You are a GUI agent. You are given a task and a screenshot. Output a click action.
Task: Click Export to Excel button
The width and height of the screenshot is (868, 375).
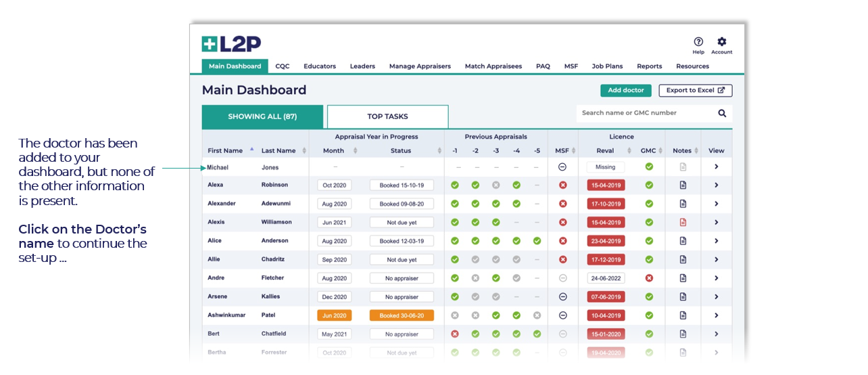pos(695,91)
